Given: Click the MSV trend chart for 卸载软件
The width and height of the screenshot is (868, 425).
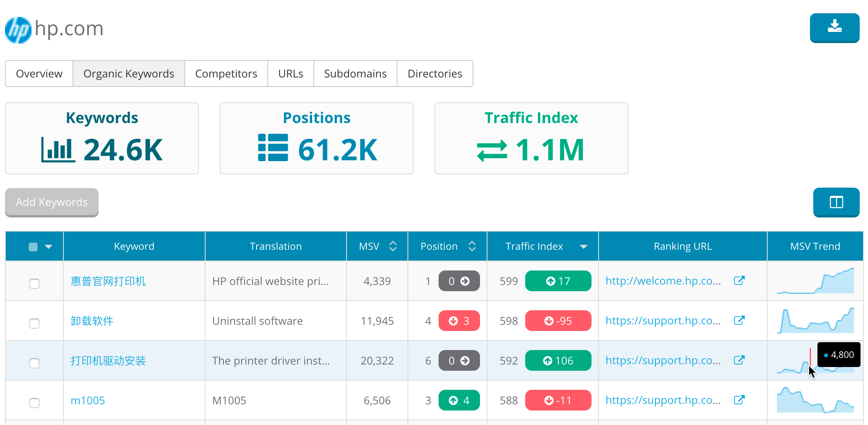Looking at the screenshot, I should pos(815,321).
